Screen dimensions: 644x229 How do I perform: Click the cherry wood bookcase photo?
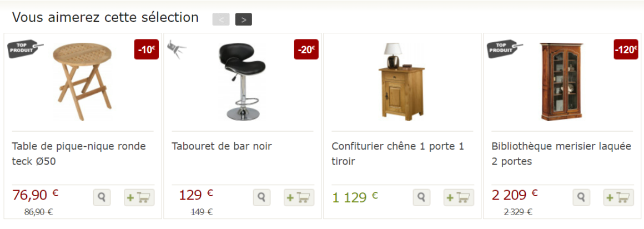click(561, 81)
